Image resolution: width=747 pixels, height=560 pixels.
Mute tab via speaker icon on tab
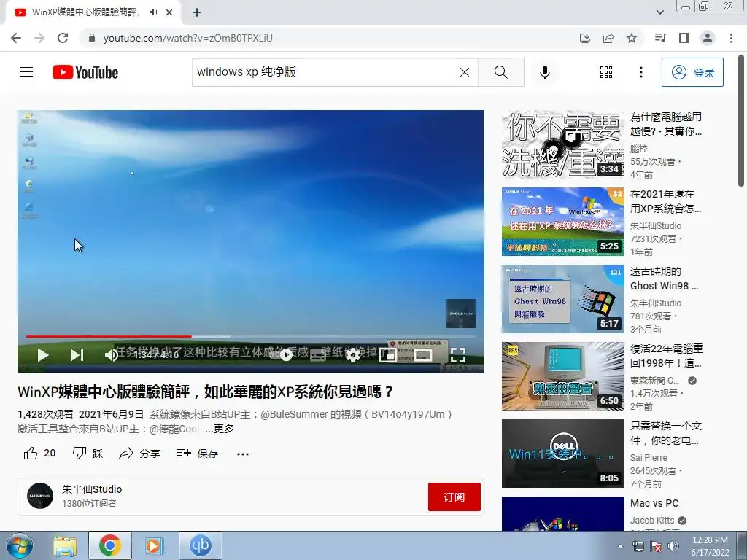coord(153,12)
